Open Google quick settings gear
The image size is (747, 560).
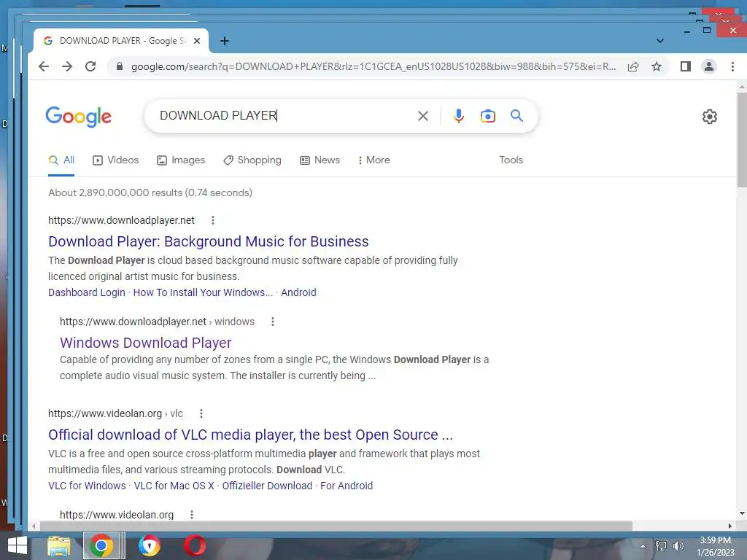[709, 117]
